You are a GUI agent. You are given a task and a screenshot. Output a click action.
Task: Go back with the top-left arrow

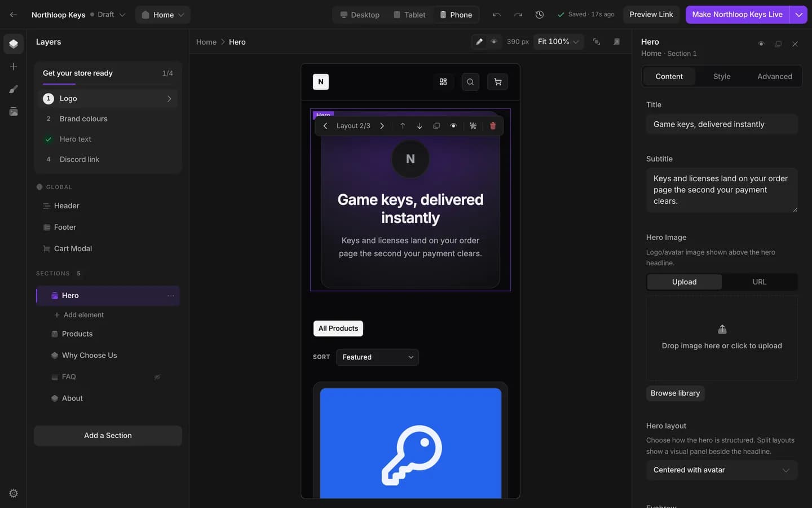pos(14,15)
